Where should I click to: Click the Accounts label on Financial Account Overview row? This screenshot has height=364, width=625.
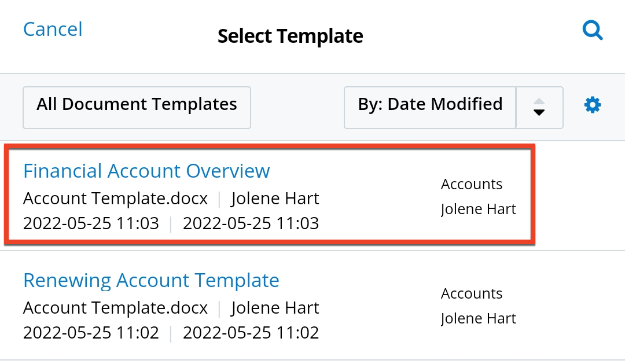point(472,185)
